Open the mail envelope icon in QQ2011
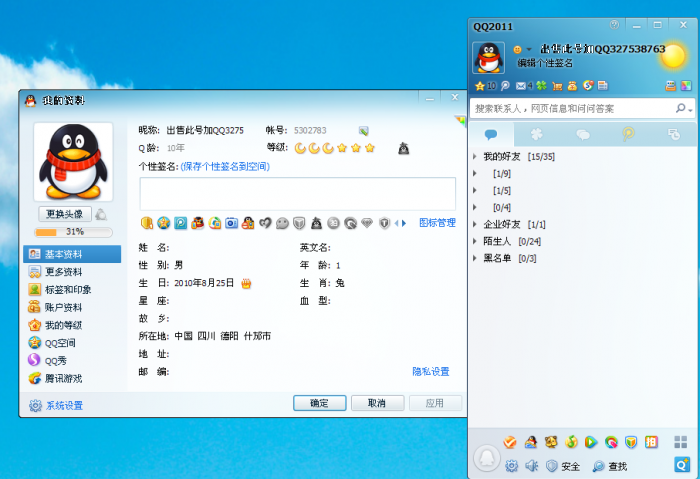Image resolution: width=700 pixels, height=479 pixels. [521, 86]
